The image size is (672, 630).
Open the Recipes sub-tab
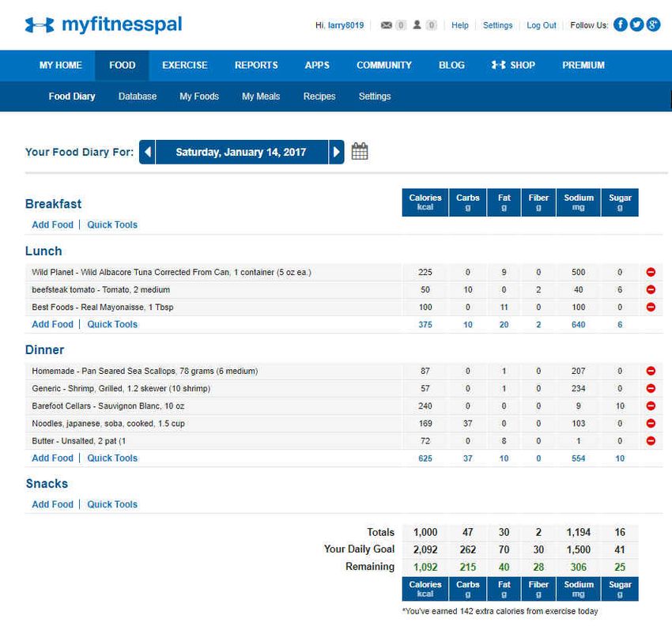click(x=319, y=96)
